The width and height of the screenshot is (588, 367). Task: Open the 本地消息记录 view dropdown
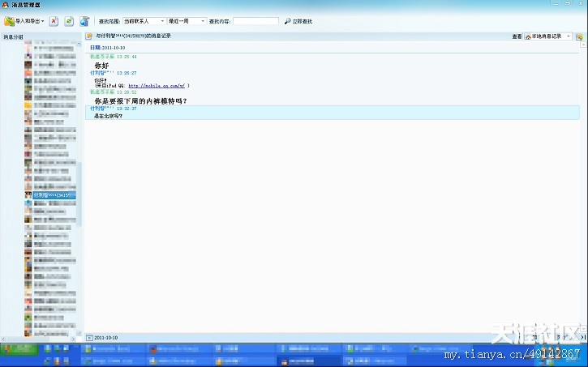548,36
